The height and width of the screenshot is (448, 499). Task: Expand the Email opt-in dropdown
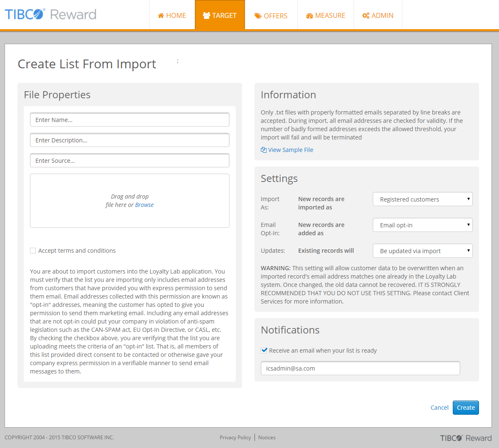click(422, 225)
